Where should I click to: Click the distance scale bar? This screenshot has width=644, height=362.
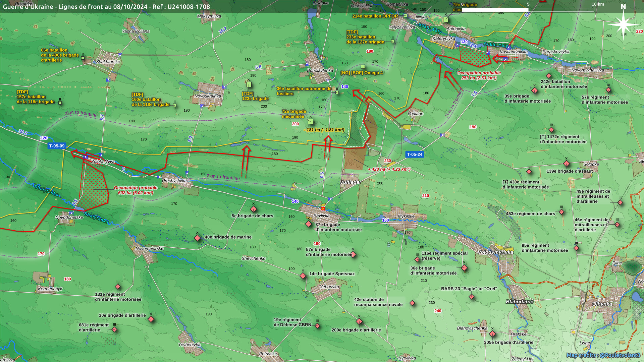(528, 10)
